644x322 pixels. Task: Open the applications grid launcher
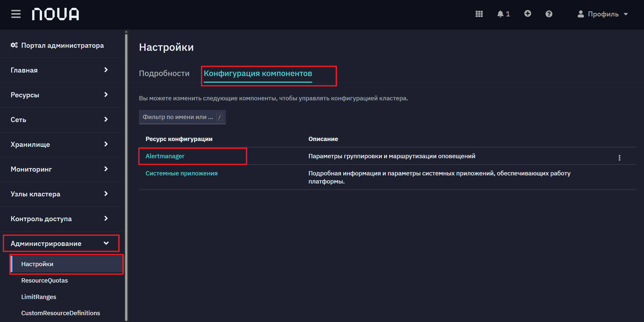(x=479, y=14)
